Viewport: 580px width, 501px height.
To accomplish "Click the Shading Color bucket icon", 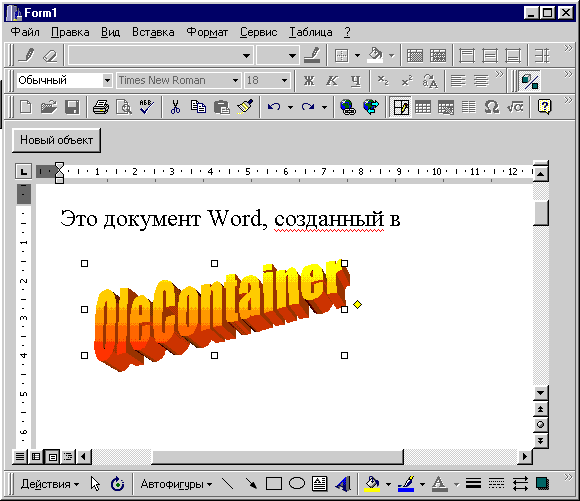I will point(375,55).
